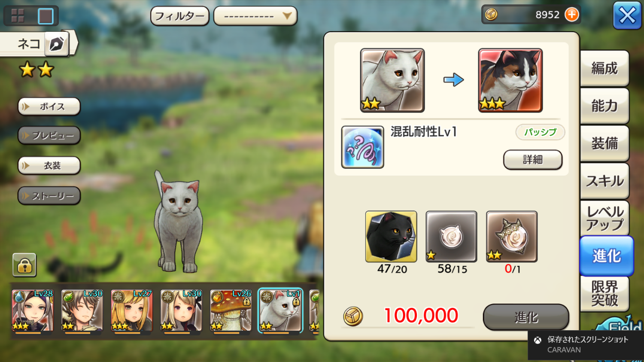Expand the ボイス voice option

pyautogui.click(x=49, y=106)
